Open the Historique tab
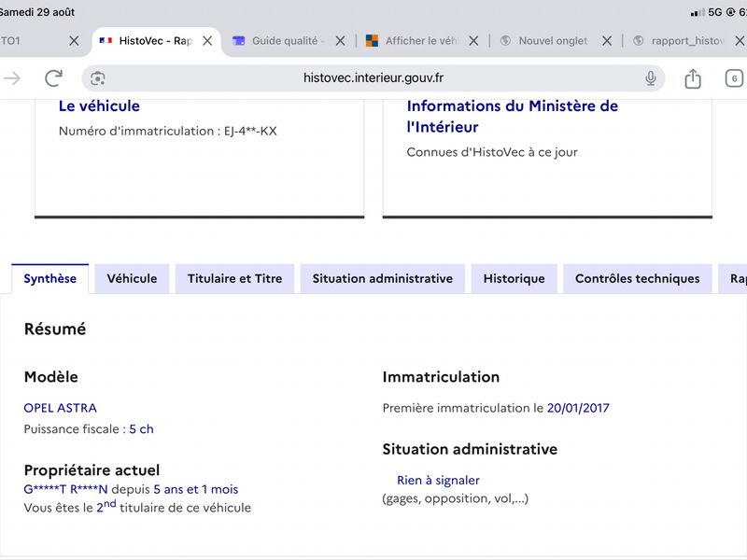The width and height of the screenshot is (747, 560). pyautogui.click(x=514, y=278)
